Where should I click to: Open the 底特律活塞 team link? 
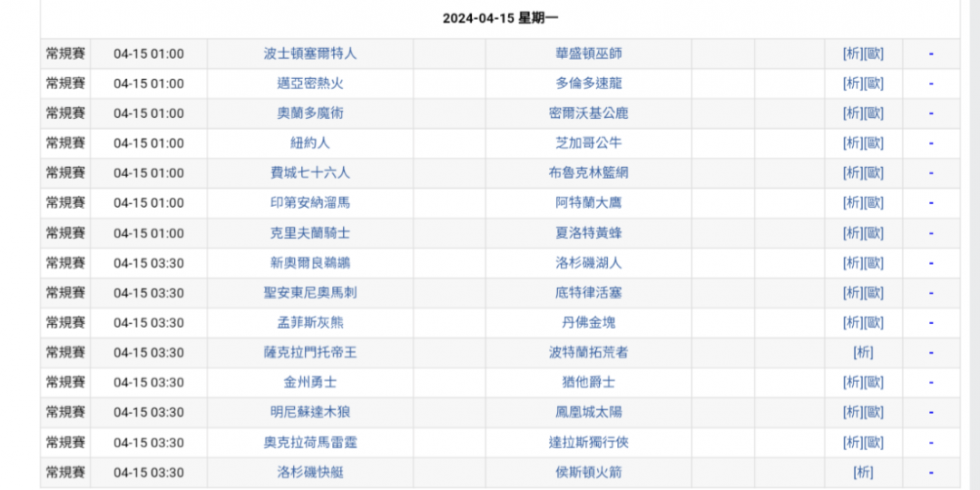(588, 292)
